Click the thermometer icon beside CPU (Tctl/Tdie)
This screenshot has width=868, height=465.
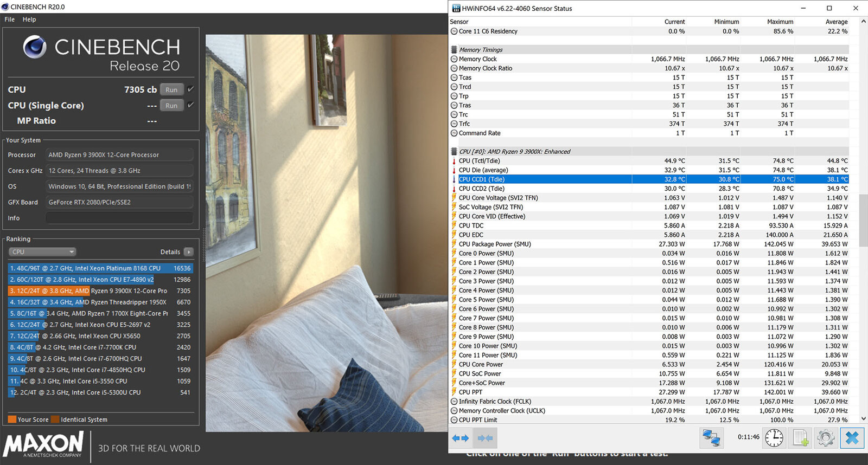tap(454, 161)
